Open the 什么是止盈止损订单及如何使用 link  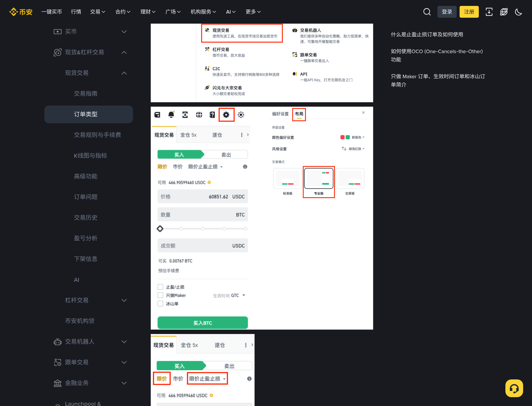427,35
